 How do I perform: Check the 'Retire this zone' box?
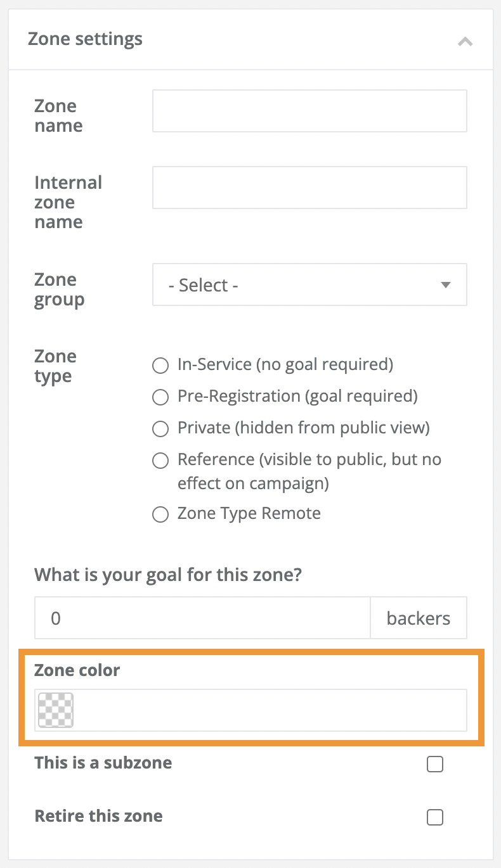point(434,817)
